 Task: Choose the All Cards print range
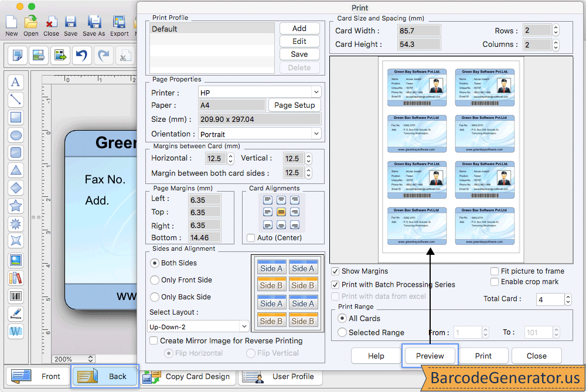pos(342,318)
